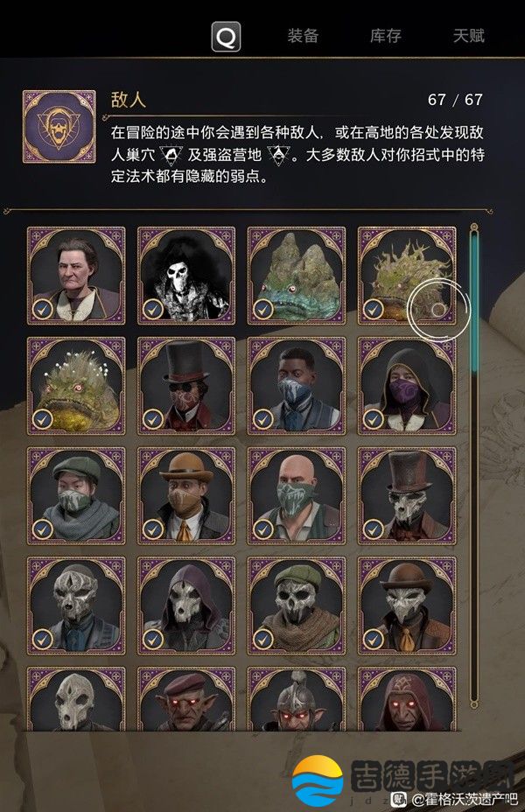The width and height of the screenshot is (525, 812).
Task: Click checkmark badge on elderly woman card
Action: pyautogui.click(x=43, y=310)
